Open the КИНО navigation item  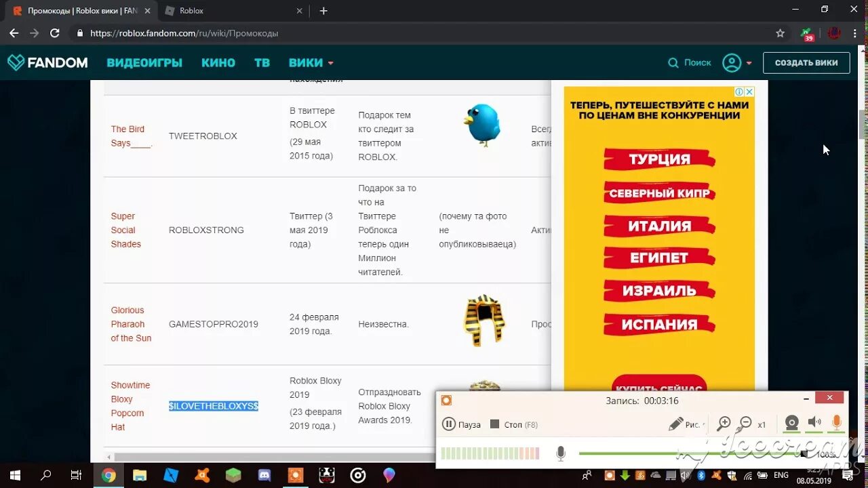point(218,62)
